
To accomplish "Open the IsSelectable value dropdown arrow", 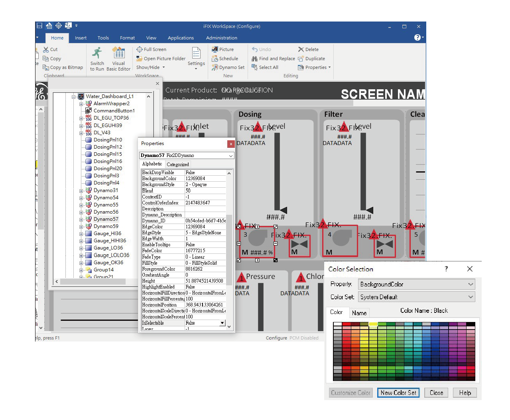I will (222, 323).
